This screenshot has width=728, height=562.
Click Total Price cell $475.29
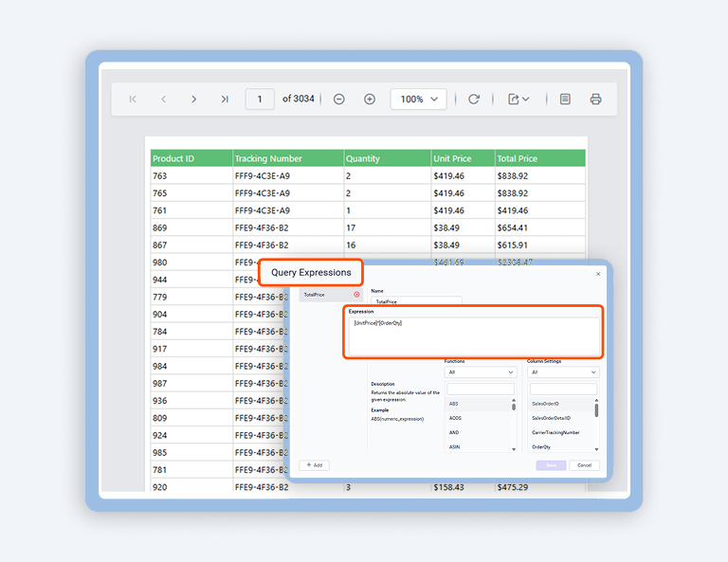tap(540, 487)
